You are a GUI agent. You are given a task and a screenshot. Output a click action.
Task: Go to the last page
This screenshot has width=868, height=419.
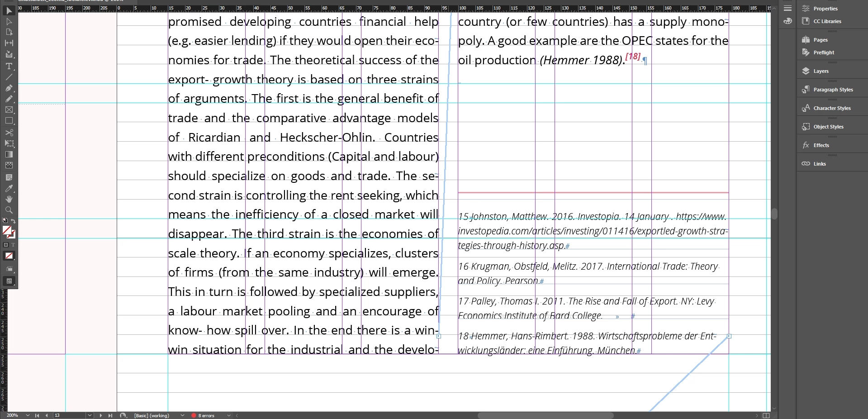110,415
